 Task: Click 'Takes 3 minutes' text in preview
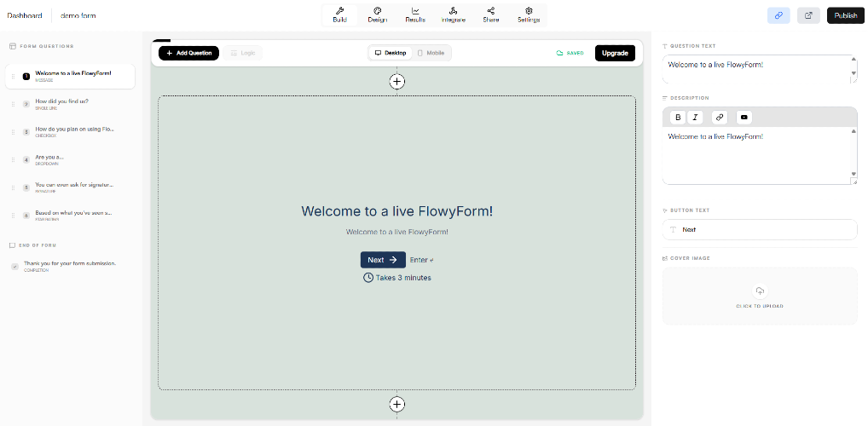pyautogui.click(x=403, y=278)
